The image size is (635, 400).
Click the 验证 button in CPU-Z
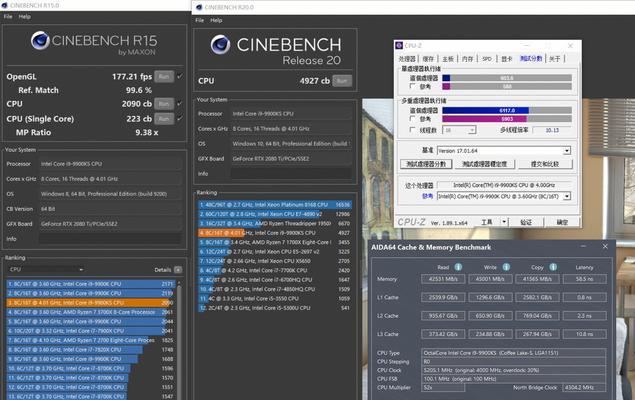(526, 222)
